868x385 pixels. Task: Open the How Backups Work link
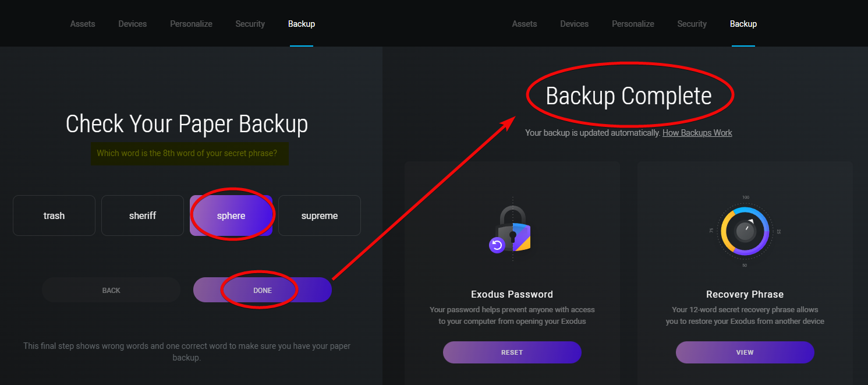pyautogui.click(x=697, y=133)
